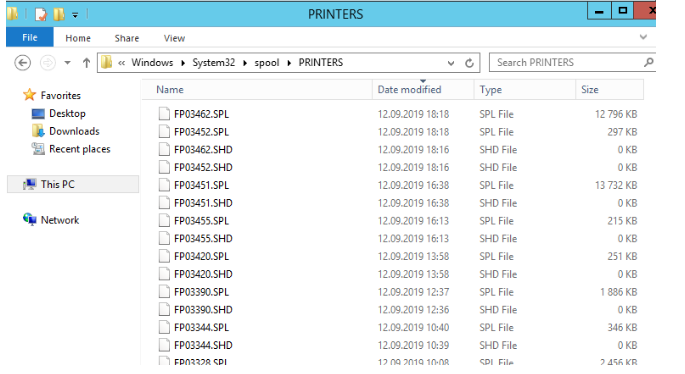Image resolution: width=685 pixels, height=374 pixels.
Task: Go back with the Back arrow
Action: [x=22, y=63]
